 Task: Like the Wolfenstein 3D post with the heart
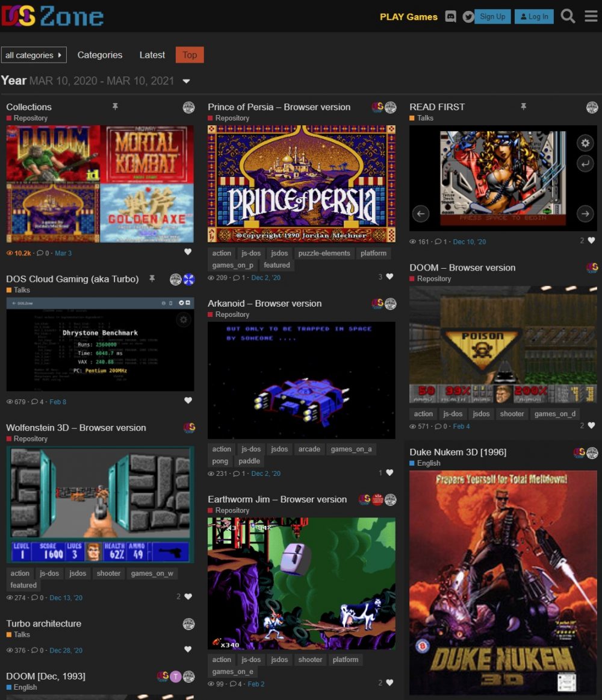(x=187, y=596)
